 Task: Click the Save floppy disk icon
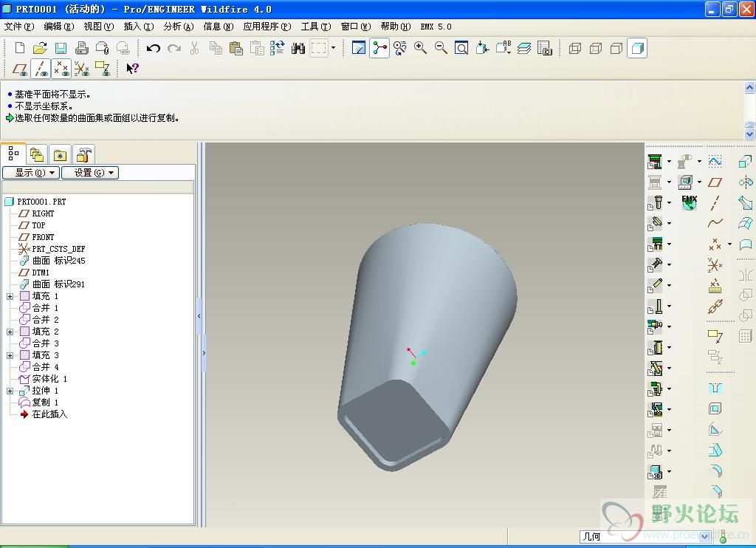pos(61,49)
